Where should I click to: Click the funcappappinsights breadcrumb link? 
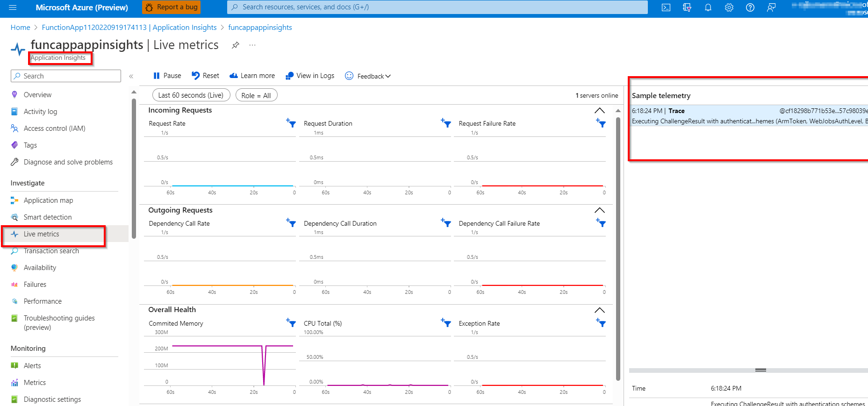click(260, 28)
